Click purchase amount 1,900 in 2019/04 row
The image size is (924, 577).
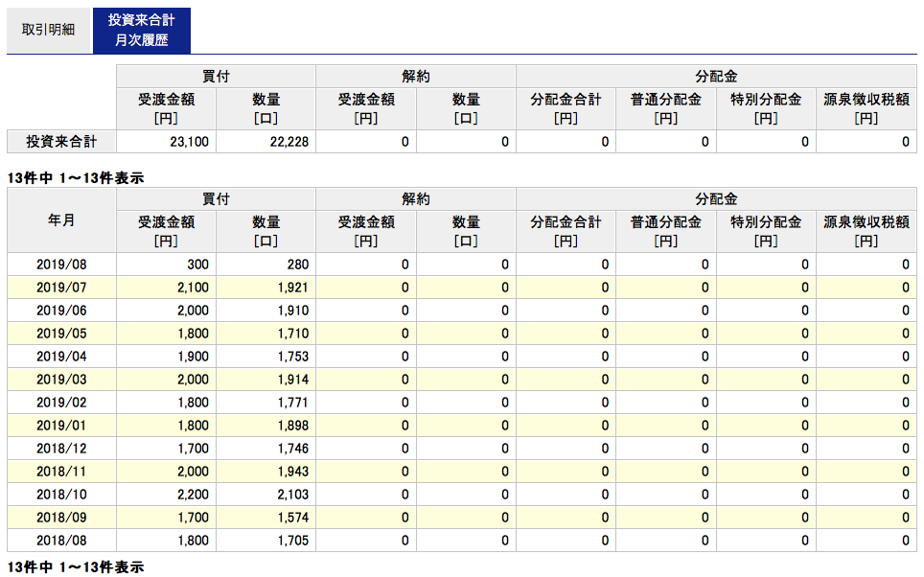[x=193, y=357]
